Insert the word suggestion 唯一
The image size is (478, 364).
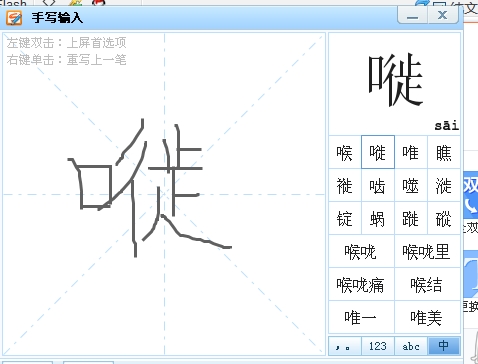[x=361, y=317]
